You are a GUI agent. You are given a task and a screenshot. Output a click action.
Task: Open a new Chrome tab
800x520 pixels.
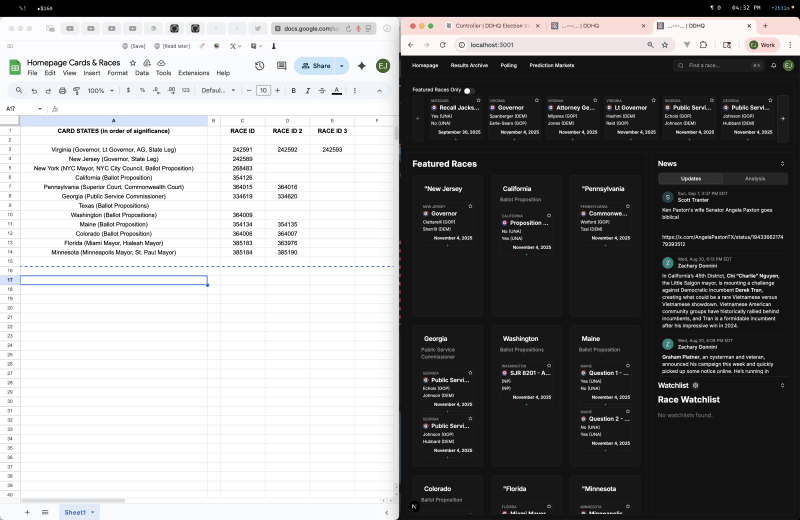(765, 26)
